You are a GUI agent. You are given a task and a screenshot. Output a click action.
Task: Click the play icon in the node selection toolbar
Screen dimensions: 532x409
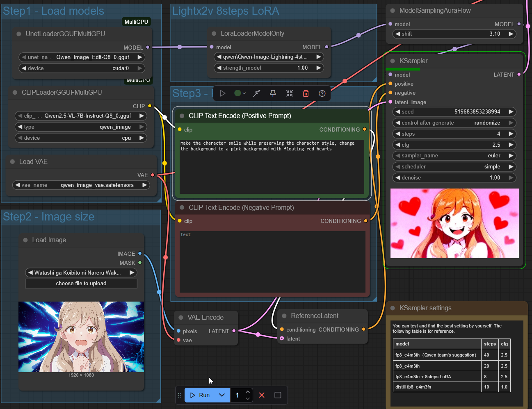click(x=222, y=93)
